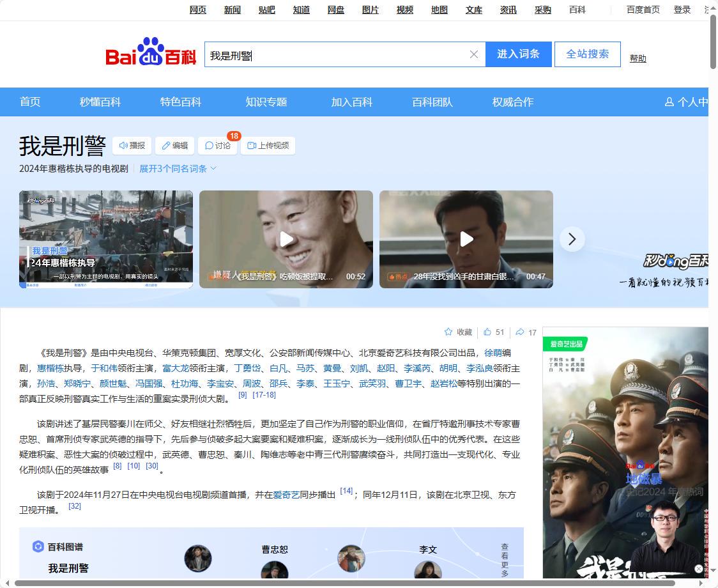This screenshot has width=718, height=588.
Task: Expand 查看更多 in 百科图谱
Action: (x=505, y=561)
